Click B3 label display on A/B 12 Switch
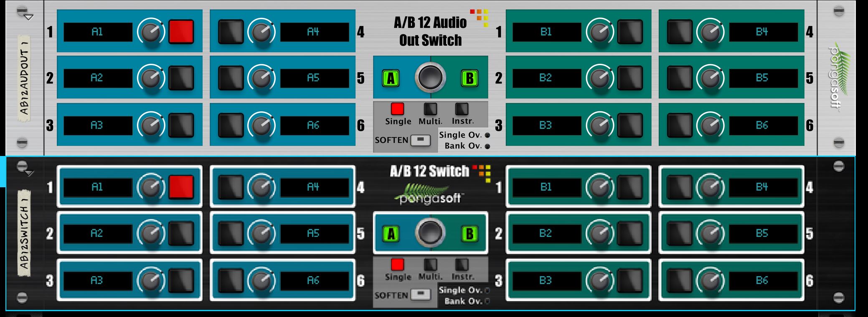The width and height of the screenshot is (868, 317). (x=547, y=281)
